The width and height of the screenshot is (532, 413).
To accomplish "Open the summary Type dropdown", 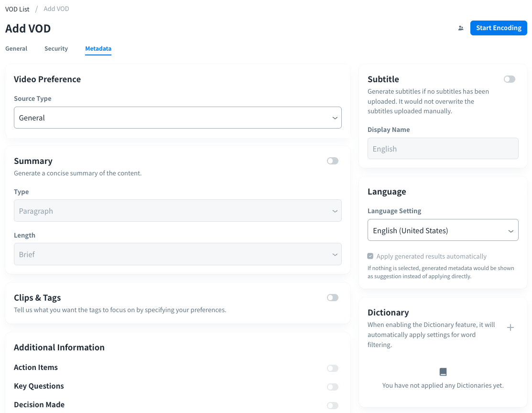I will 177,211.
